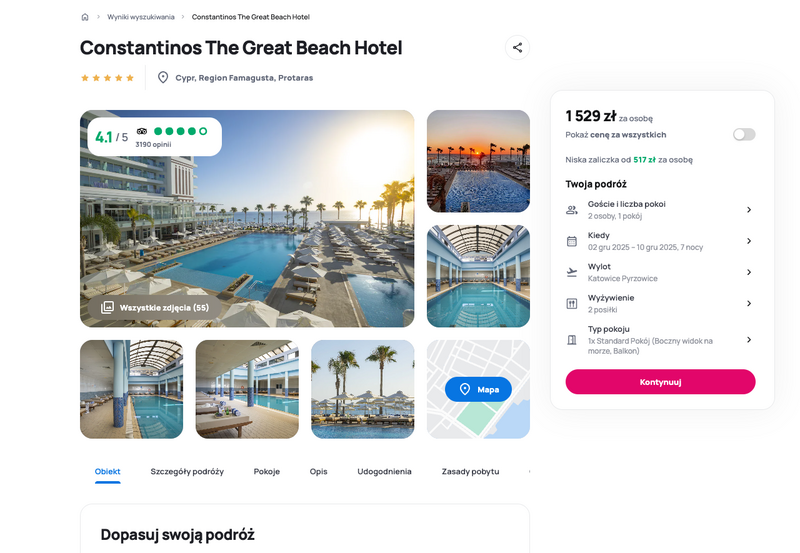Expand Goście i liczba pokoi chevron
Screen dimensions: 800x553
coord(748,210)
